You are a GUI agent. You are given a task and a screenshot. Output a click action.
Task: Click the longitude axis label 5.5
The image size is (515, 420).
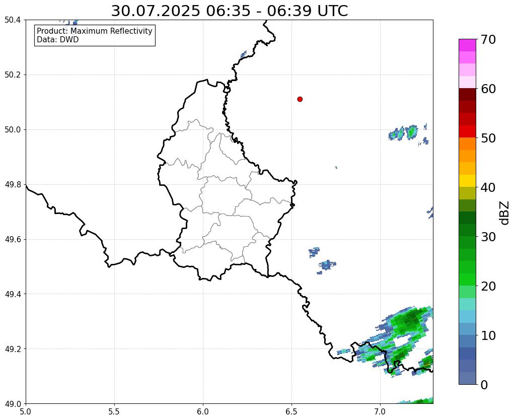point(114,411)
